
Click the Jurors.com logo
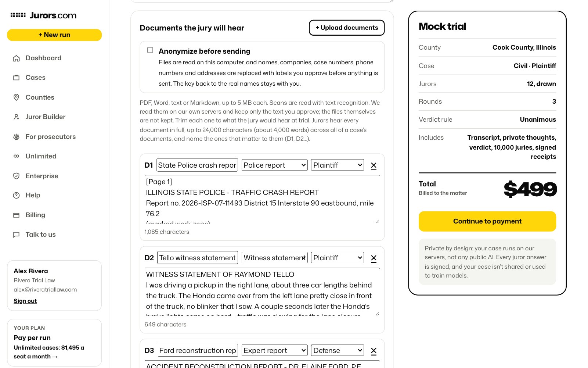pos(43,15)
